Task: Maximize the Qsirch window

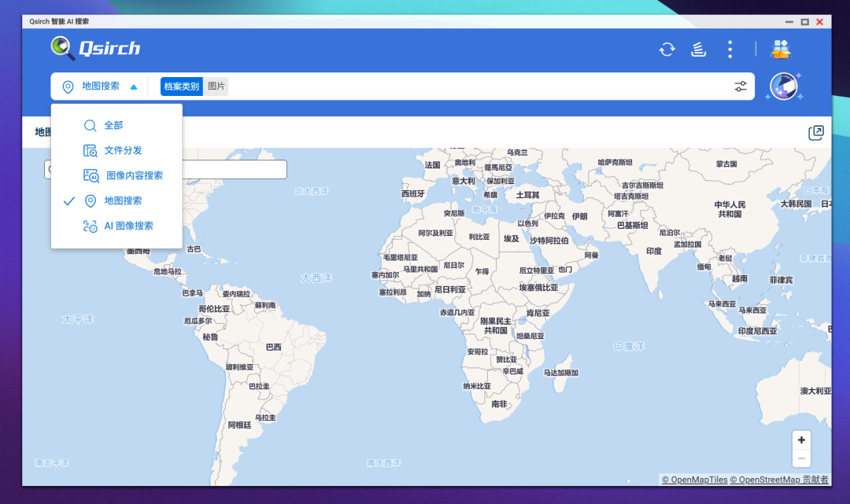Action: point(805,22)
